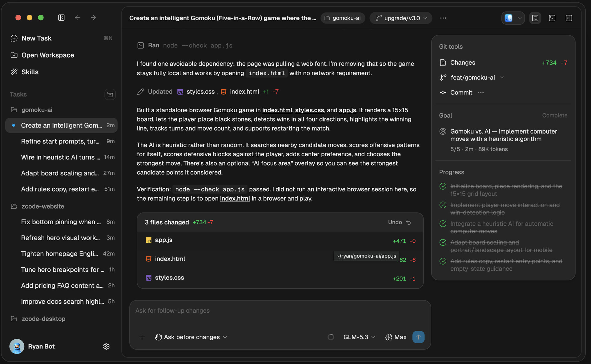
Task: Open the styles.css link in the summary
Action: tap(309, 110)
